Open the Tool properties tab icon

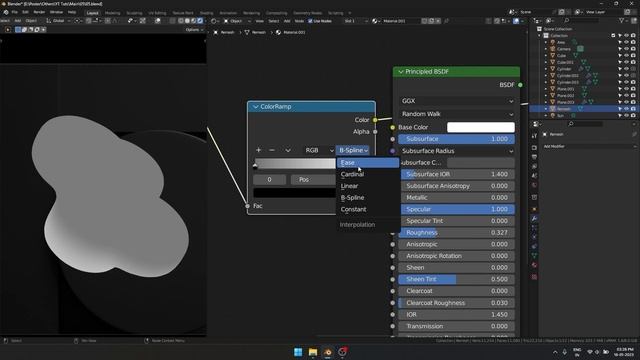pos(534,136)
